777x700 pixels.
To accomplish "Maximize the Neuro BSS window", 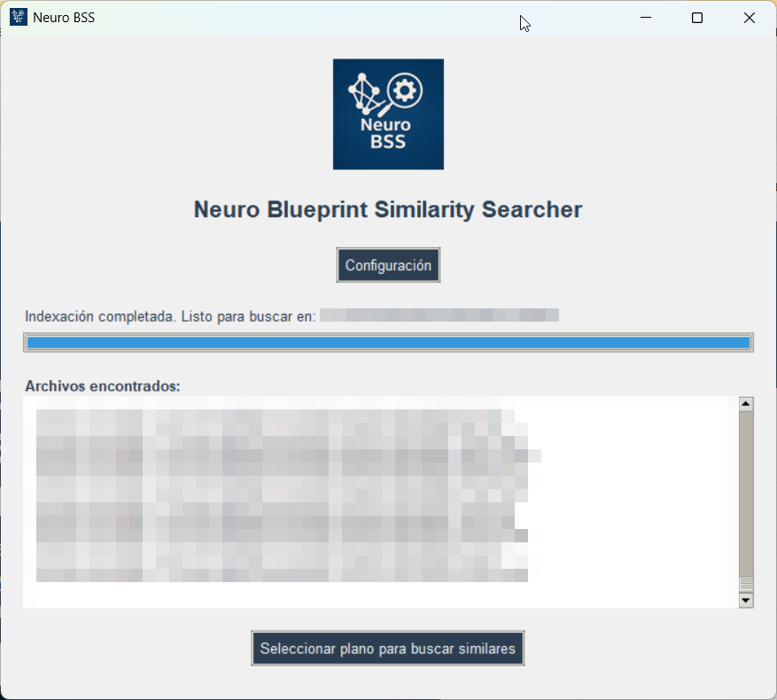I will click(697, 18).
